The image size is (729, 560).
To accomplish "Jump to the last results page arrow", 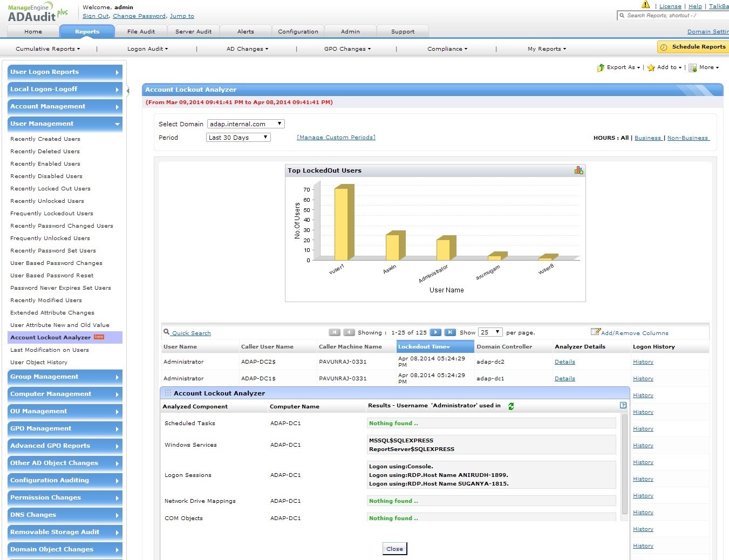I will (450, 332).
